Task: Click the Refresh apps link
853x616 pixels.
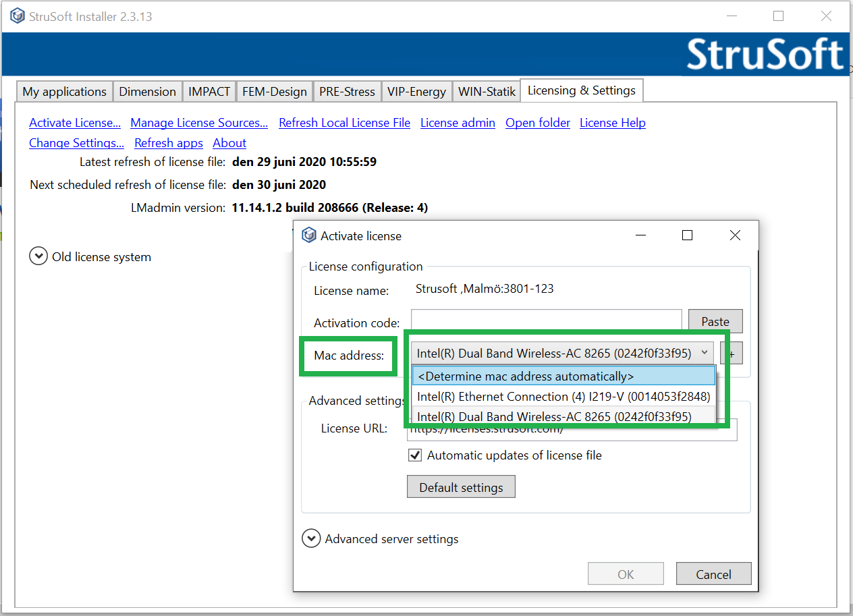Action: (x=169, y=143)
